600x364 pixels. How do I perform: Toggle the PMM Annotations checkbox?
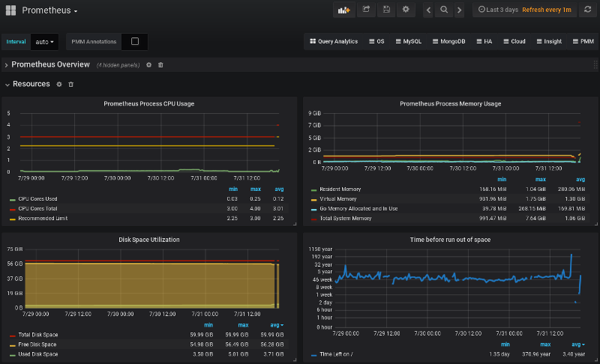point(135,42)
